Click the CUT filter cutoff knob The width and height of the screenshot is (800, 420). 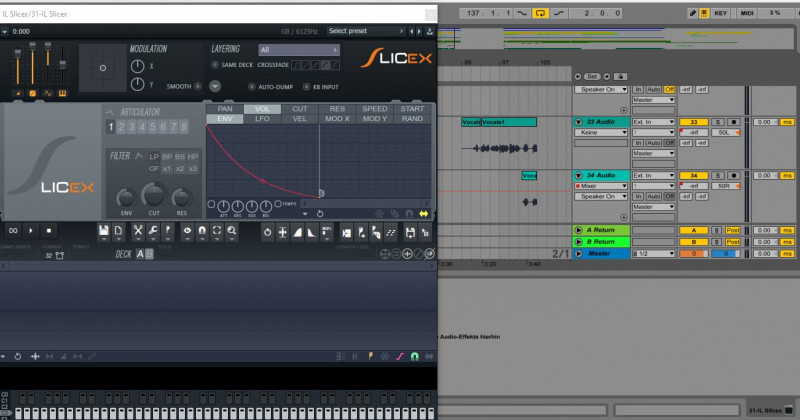click(154, 196)
